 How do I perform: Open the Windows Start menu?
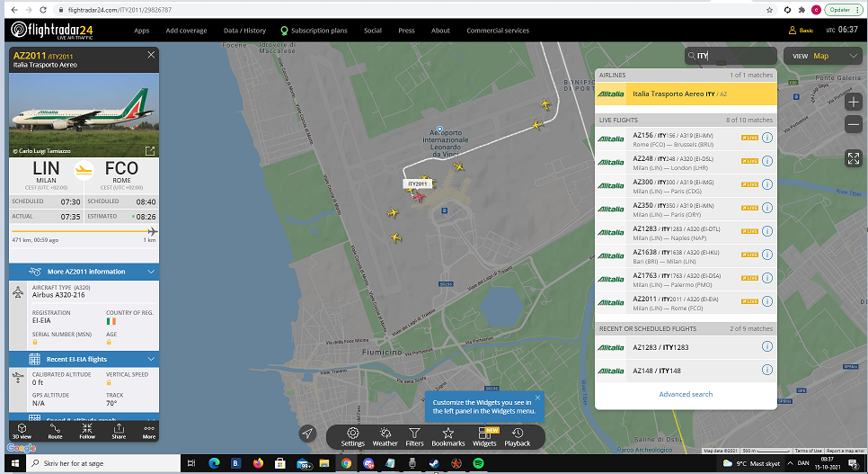pos(15,463)
